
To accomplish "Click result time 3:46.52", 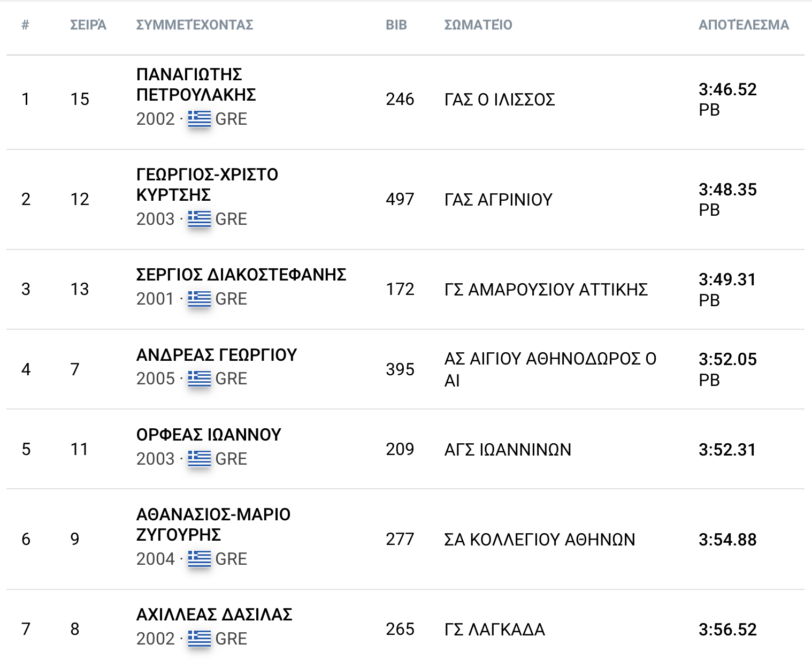I will (727, 89).
